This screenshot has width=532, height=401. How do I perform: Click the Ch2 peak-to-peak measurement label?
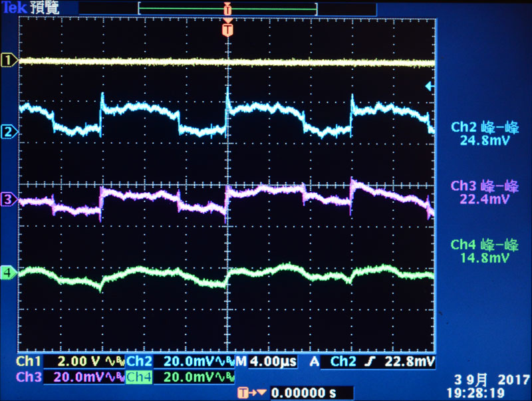(485, 128)
